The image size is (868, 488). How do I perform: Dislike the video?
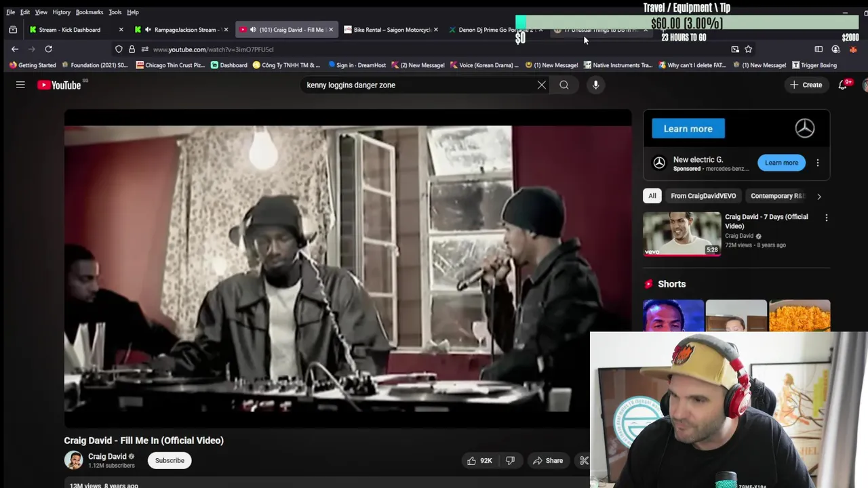pos(510,461)
